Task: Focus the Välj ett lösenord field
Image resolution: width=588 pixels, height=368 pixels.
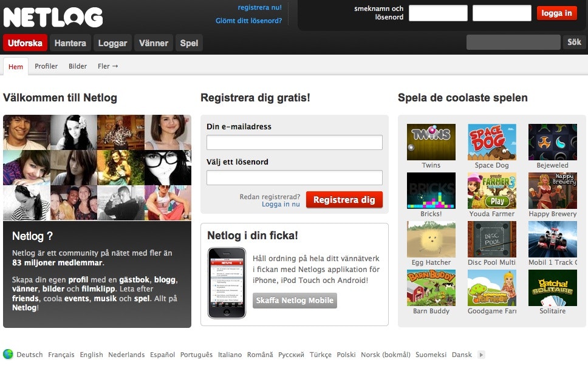Action: coord(295,178)
